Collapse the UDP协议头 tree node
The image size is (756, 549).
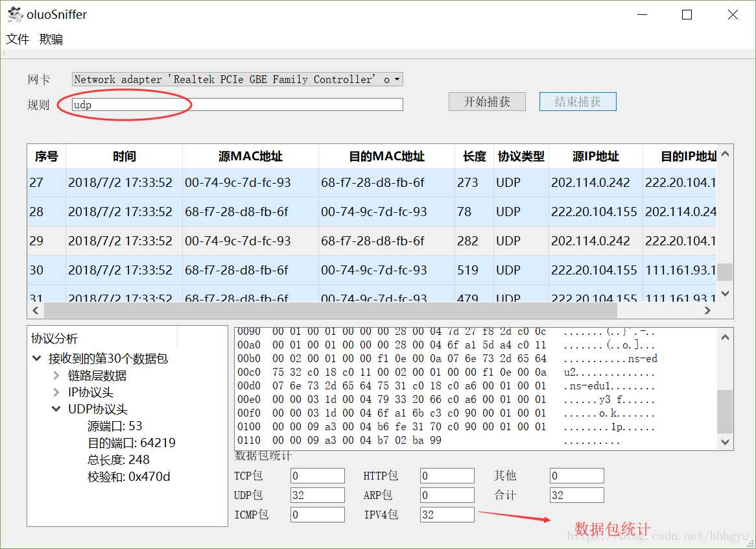tap(56, 409)
